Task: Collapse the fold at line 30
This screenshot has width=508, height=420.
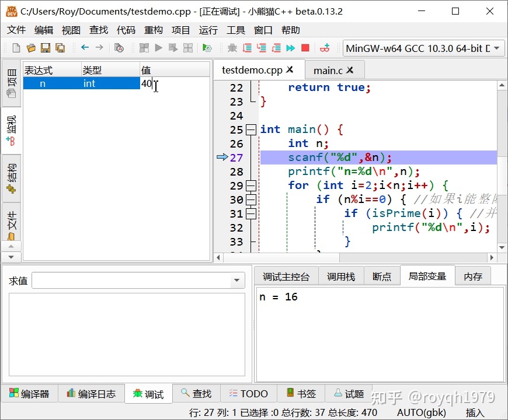Action: pos(250,199)
